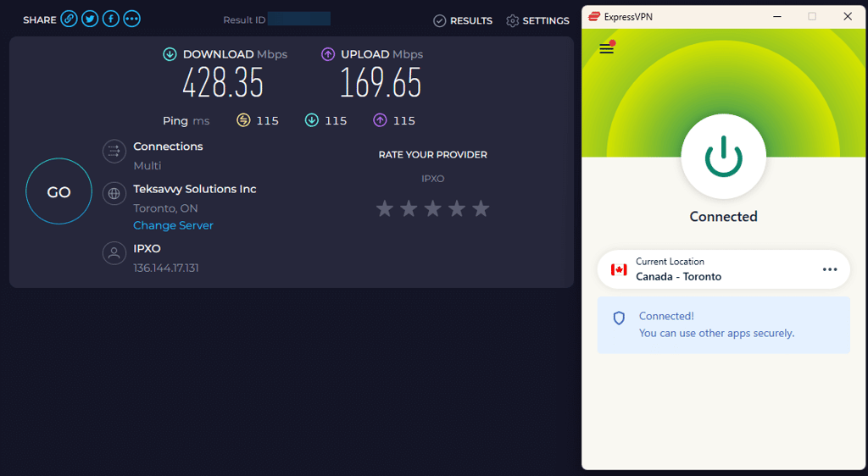The height and width of the screenshot is (476, 868).
Task: Rate provider five stars
Action: click(481, 208)
